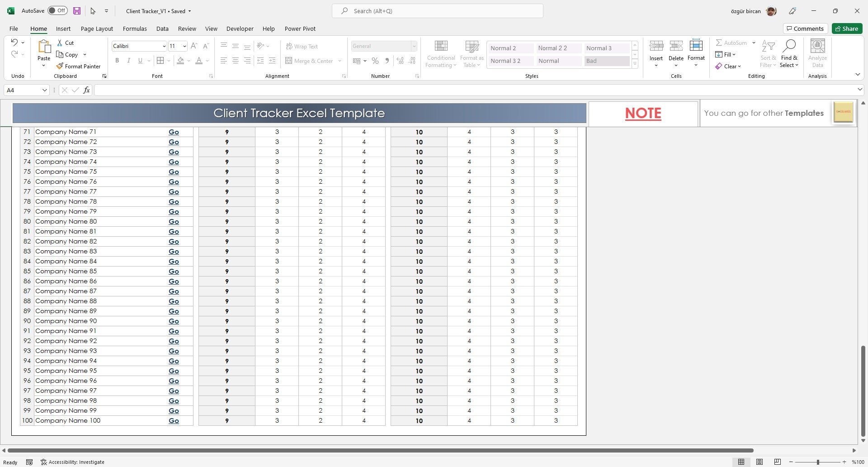Open the Power Pivot tab
Image resolution: width=868 pixels, height=467 pixels.
click(x=300, y=29)
